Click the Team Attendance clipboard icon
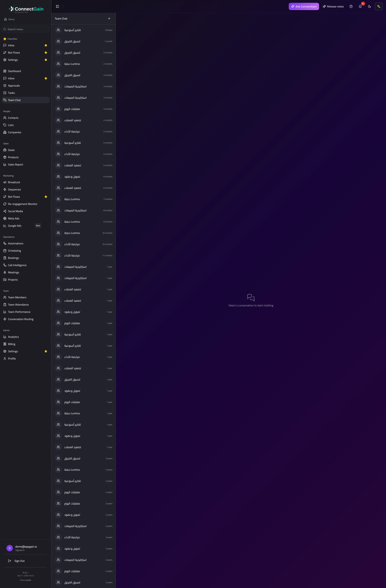The image size is (386, 588). pos(5,305)
